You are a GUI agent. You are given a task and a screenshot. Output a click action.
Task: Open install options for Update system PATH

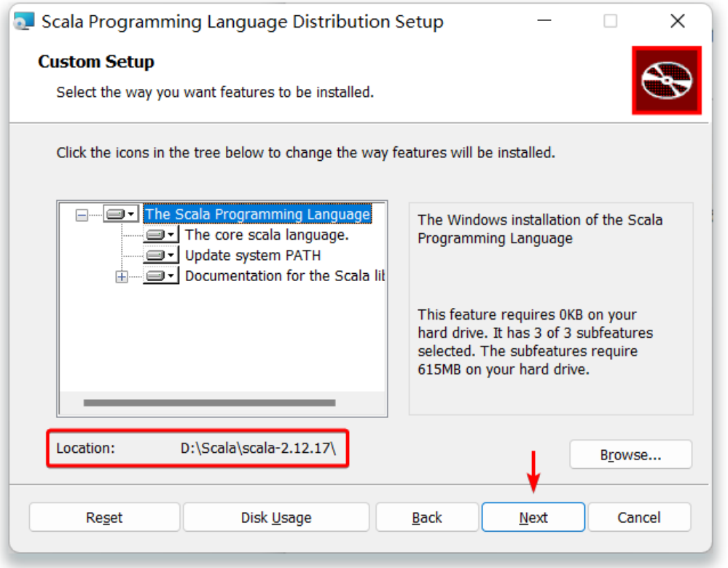tap(160, 255)
